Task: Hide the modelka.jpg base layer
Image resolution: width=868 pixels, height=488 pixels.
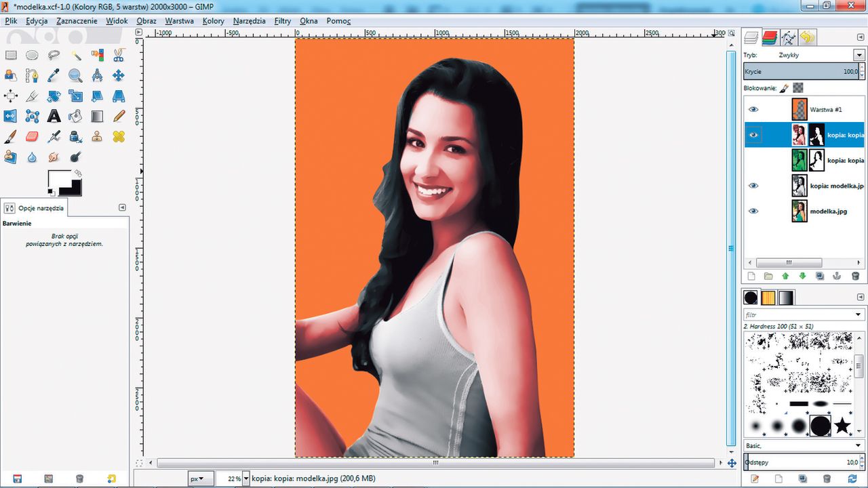Action: click(x=753, y=211)
